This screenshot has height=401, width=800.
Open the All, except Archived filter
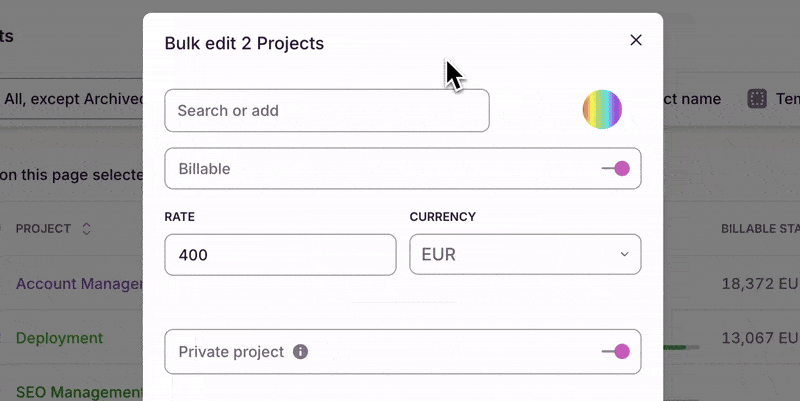point(70,99)
